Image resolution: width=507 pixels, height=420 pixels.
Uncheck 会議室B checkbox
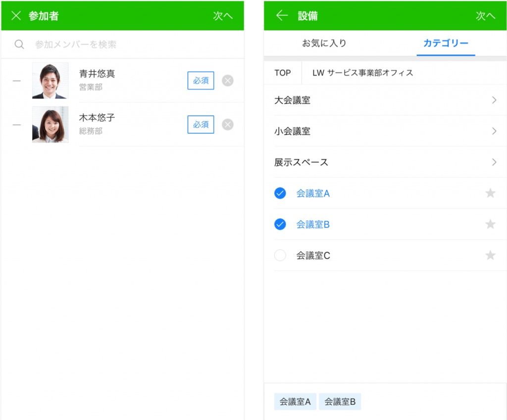pos(280,225)
